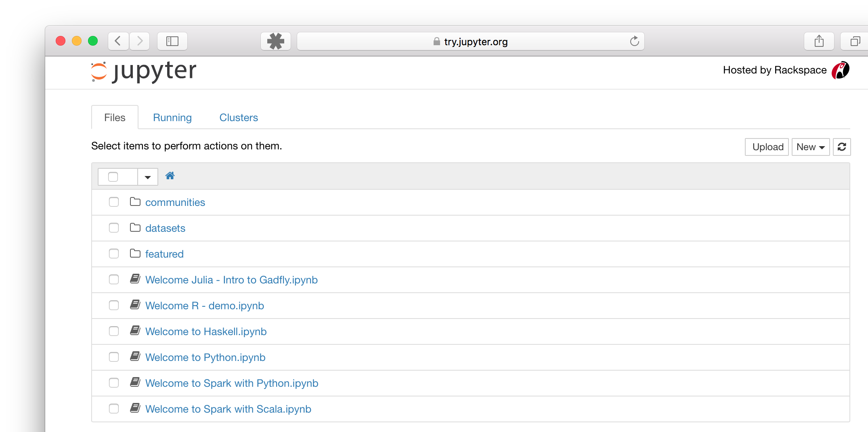Click the communities folder icon
The height and width of the screenshot is (432, 868).
coord(135,202)
